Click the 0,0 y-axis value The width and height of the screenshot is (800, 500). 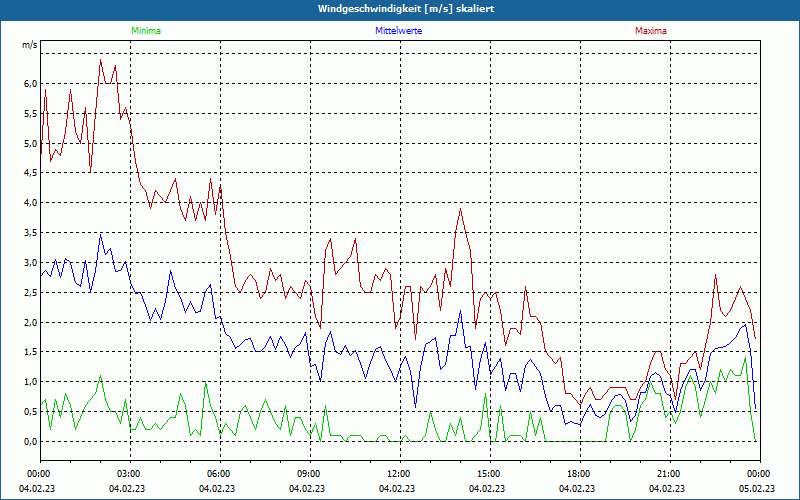click(x=31, y=441)
